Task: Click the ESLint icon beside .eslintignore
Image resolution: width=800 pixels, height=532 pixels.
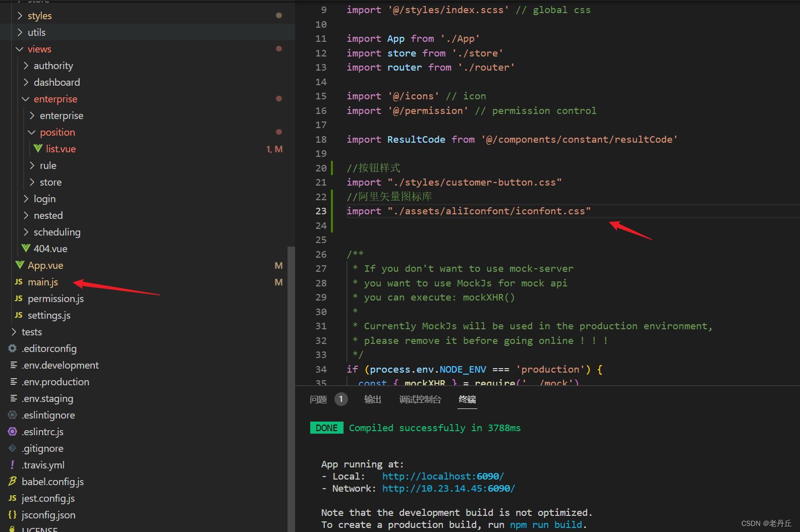Action: tap(13, 415)
